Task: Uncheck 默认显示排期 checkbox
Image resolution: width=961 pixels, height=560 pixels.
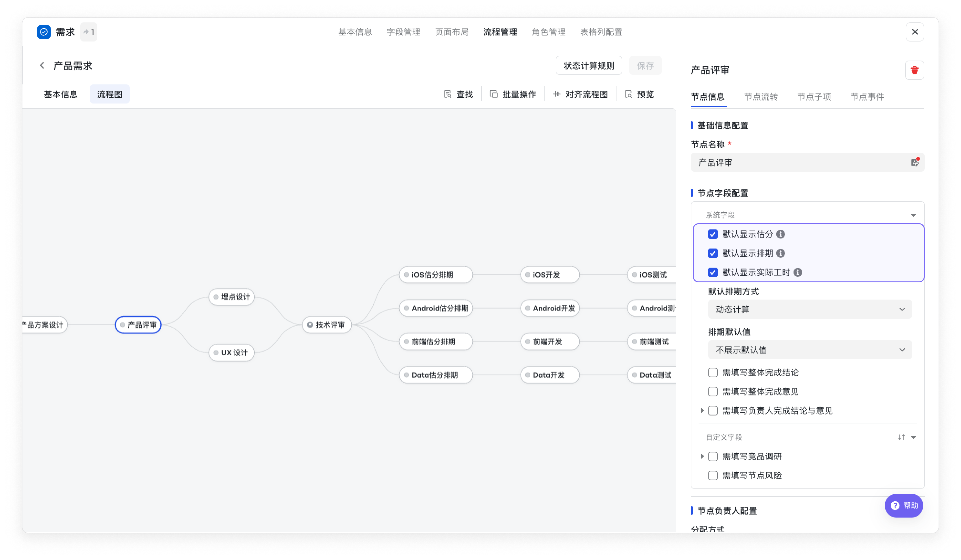Action: tap(712, 253)
